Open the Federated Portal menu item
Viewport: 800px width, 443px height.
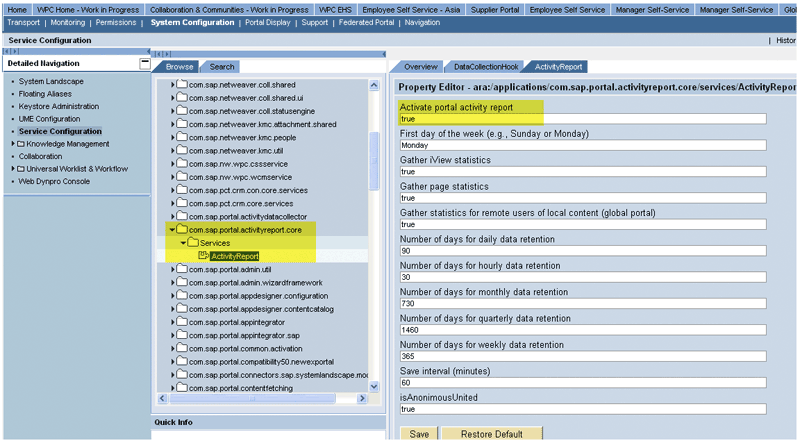click(366, 22)
